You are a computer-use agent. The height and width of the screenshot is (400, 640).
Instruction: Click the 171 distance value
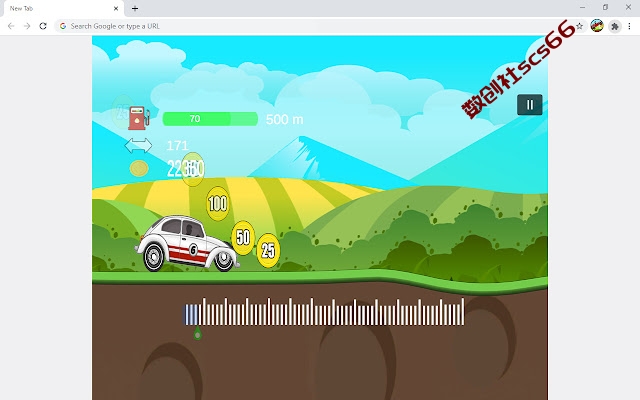[x=177, y=146]
